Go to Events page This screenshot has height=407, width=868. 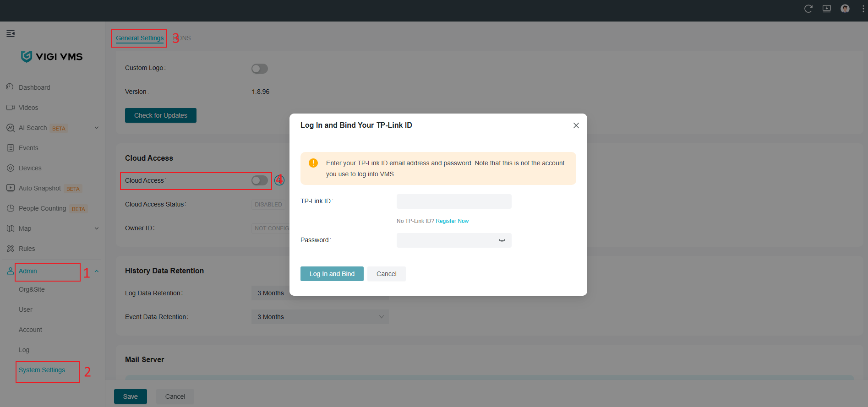28,148
